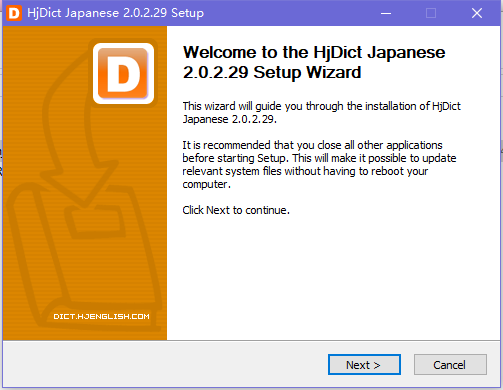Click the large orange D logo
This screenshot has width=503, height=390.
pos(123,73)
